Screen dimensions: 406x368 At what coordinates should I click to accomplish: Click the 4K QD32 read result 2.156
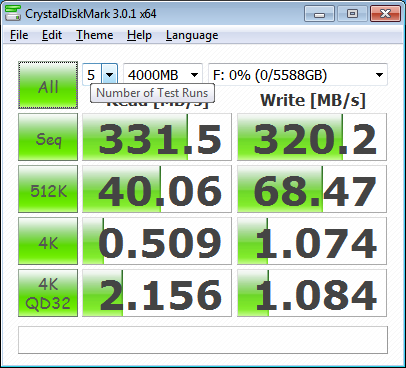157,293
